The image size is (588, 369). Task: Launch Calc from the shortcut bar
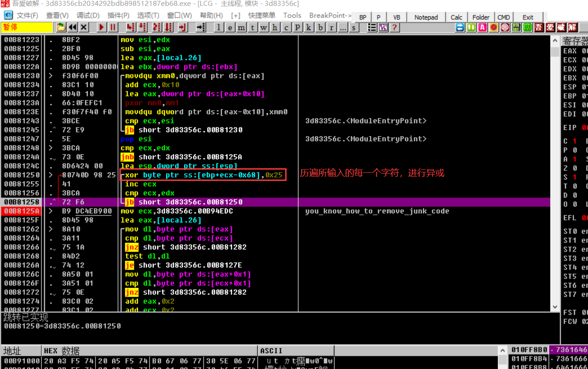tap(456, 17)
